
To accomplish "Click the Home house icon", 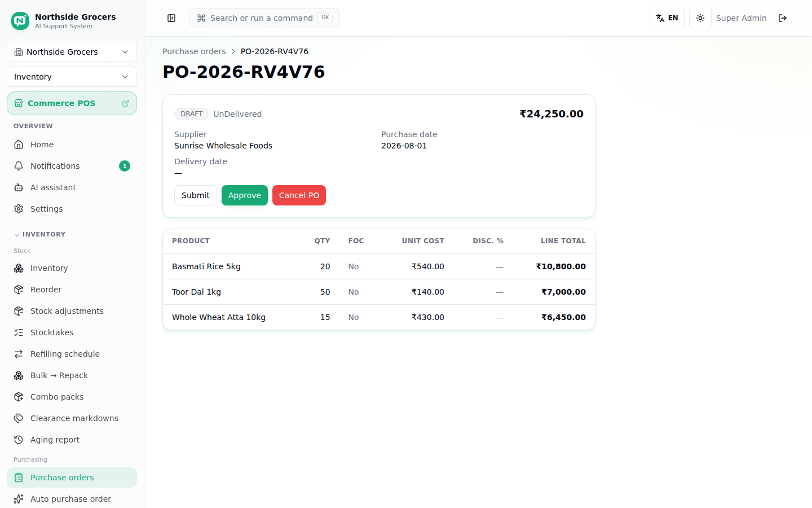I will [19, 144].
